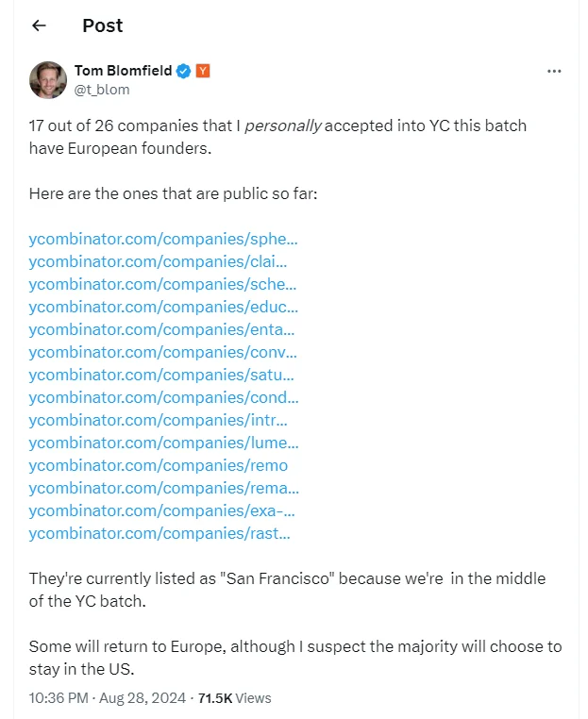Open the three-dot more options menu
Viewport: 588px width, 719px height.
pyautogui.click(x=556, y=72)
